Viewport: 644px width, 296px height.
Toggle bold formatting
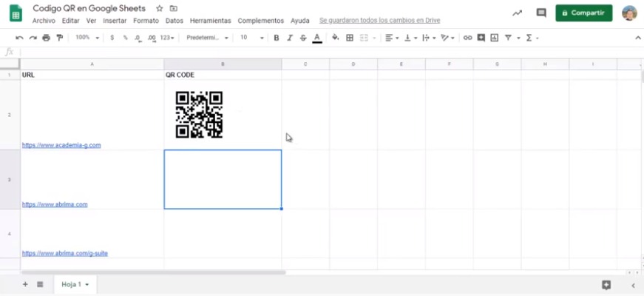[277, 38]
